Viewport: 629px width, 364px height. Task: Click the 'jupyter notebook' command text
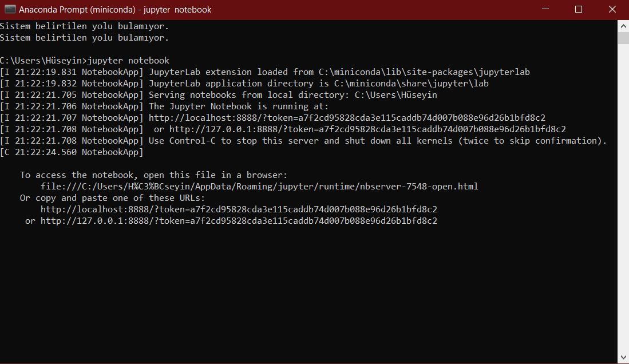[128, 61]
